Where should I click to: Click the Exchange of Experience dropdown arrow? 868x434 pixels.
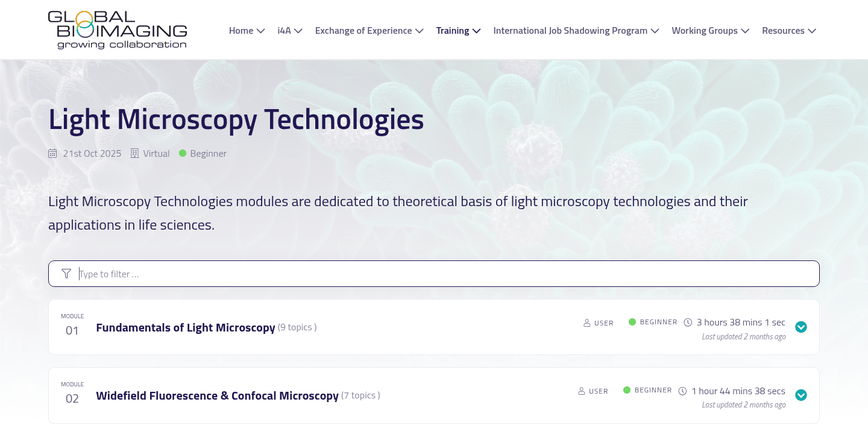[422, 30]
